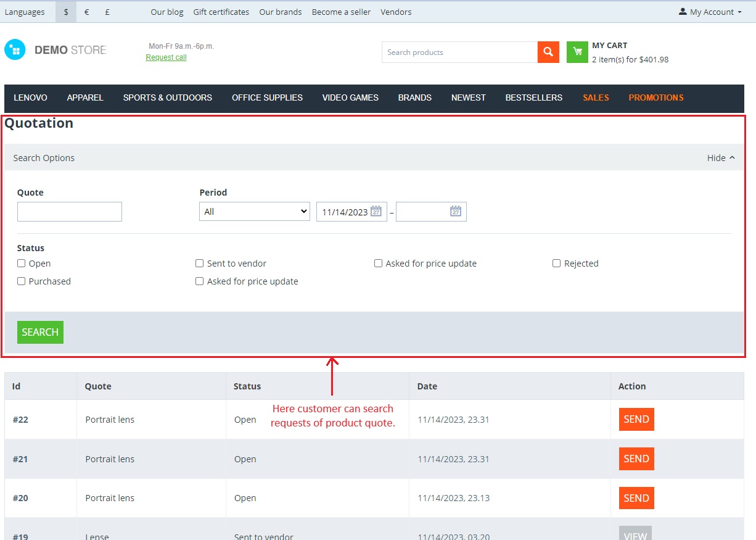Image resolution: width=756 pixels, height=540 pixels.
Task: Focus the Quote text input field
Action: pos(70,212)
